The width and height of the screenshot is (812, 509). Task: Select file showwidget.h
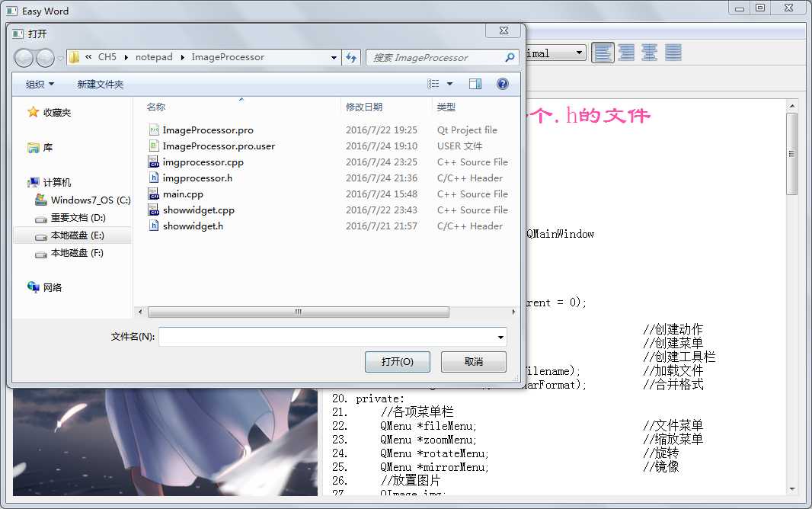[x=193, y=226]
